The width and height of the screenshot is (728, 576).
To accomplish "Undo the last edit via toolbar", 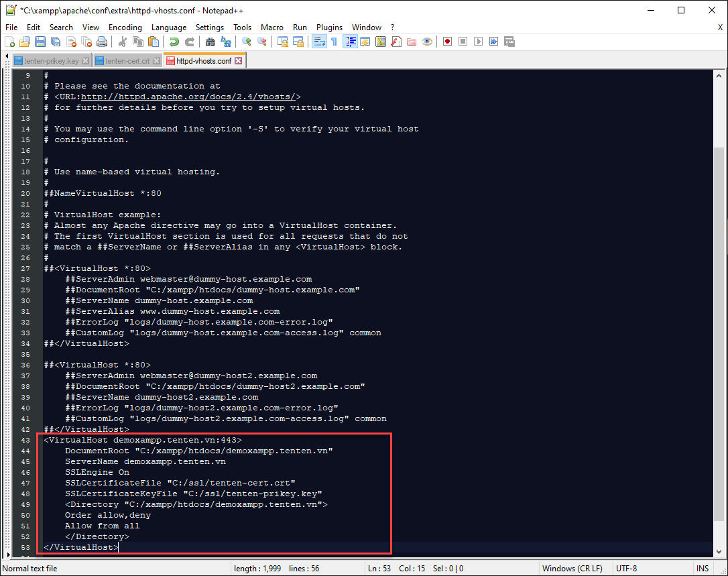I will point(174,42).
